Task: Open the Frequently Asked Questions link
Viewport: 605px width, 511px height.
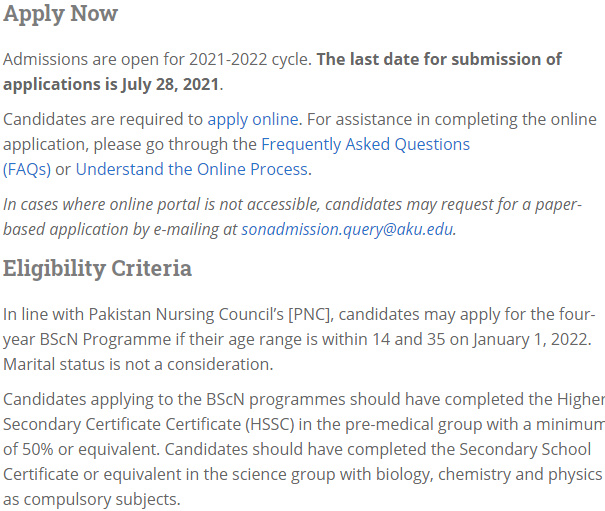Action: coord(365,145)
